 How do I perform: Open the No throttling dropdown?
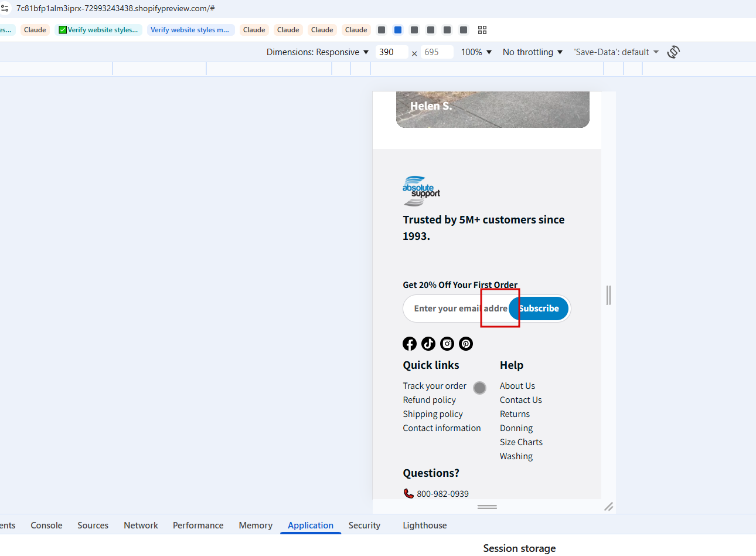coord(533,52)
